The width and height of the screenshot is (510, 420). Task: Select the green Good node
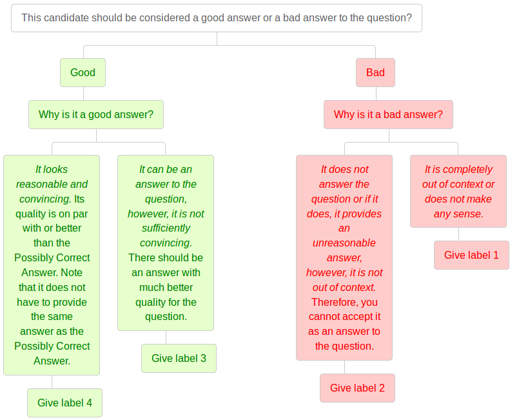[x=83, y=73]
